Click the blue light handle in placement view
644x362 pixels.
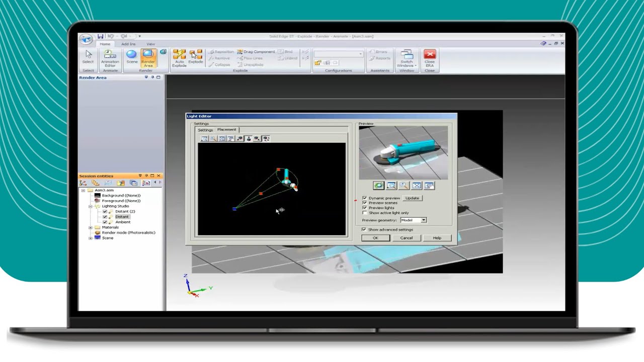234,208
